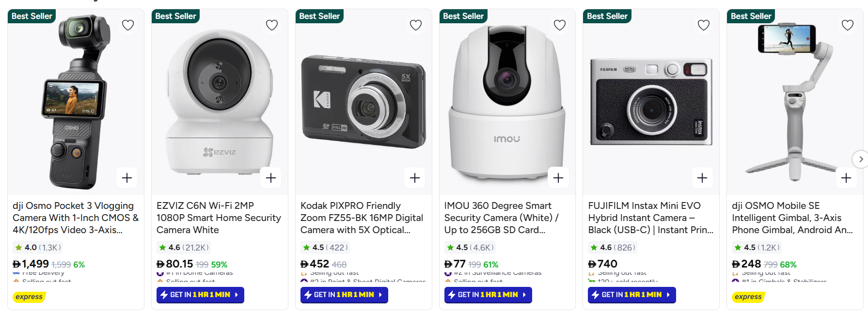The image size is (868, 315).
Task: Save IMOU 360 camera to wishlist
Action: click(x=560, y=25)
